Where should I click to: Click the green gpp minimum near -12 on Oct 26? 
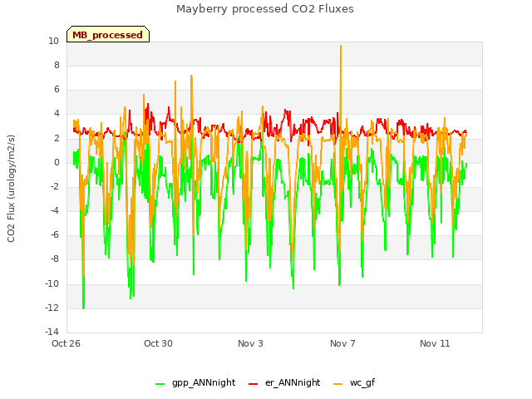[83, 308]
